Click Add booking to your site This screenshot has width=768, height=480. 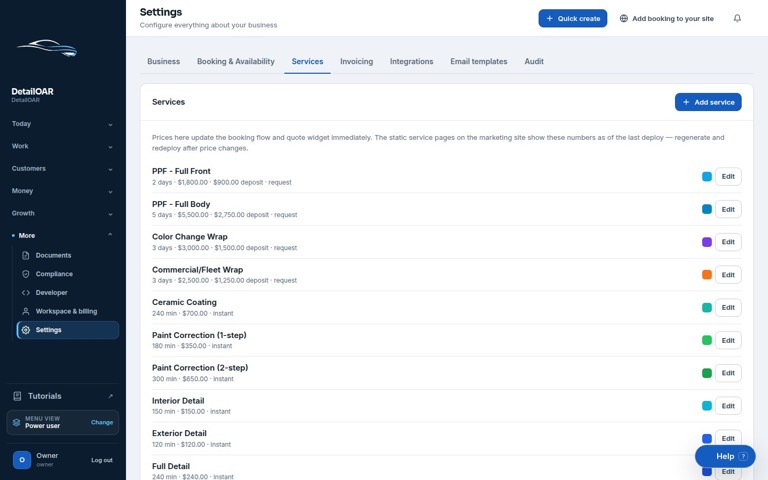pos(667,18)
